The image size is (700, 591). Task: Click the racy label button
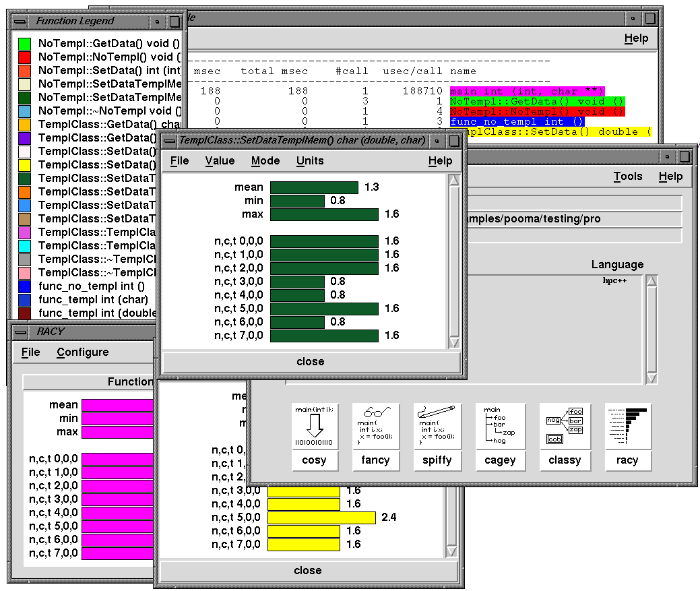628,460
